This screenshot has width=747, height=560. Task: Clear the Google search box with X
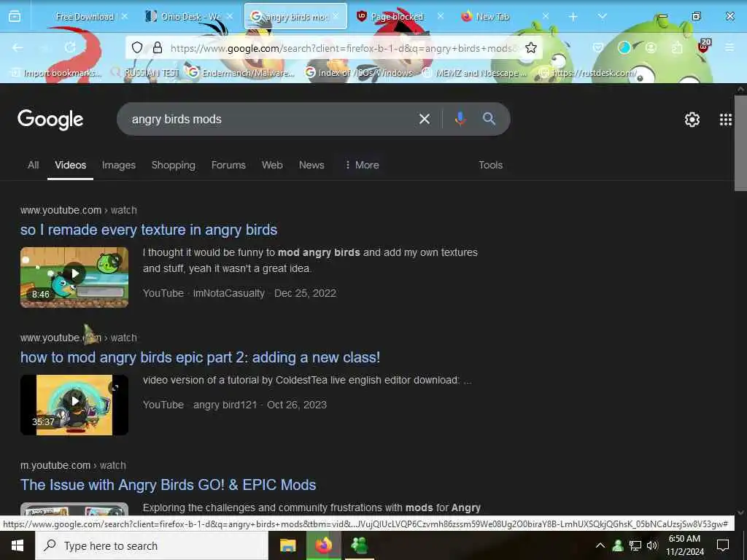tap(424, 119)
